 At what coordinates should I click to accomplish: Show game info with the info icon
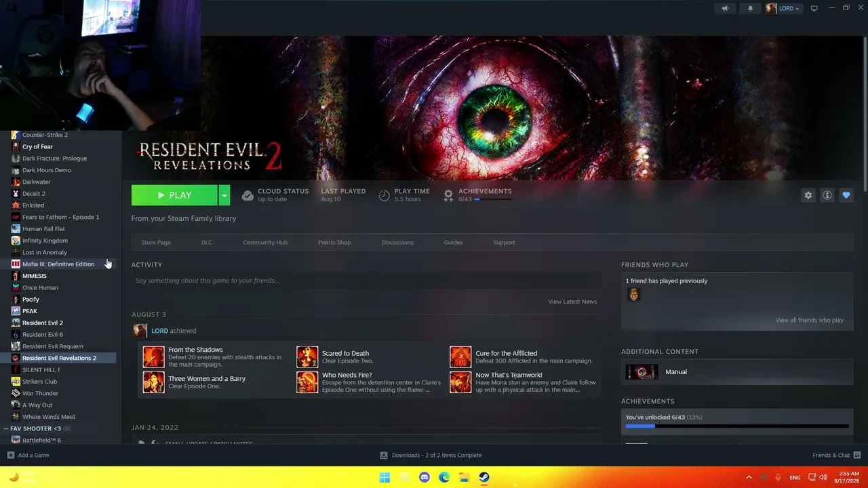pos(827,195)
